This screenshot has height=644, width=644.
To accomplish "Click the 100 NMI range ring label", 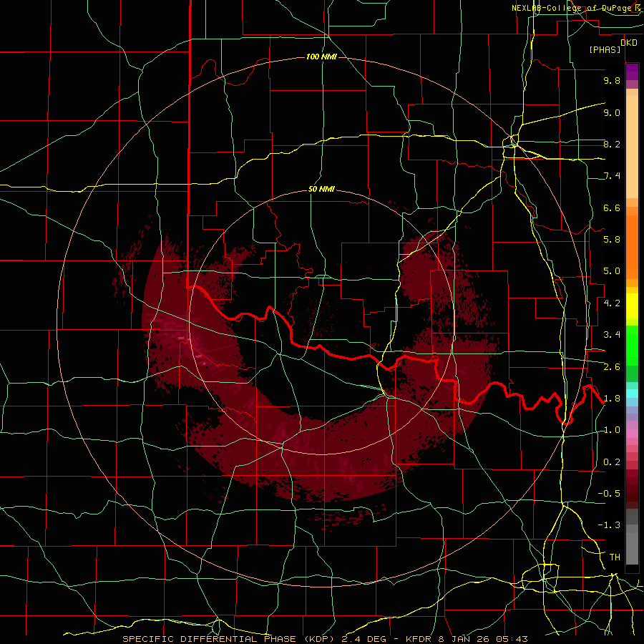I will point(321,57).
